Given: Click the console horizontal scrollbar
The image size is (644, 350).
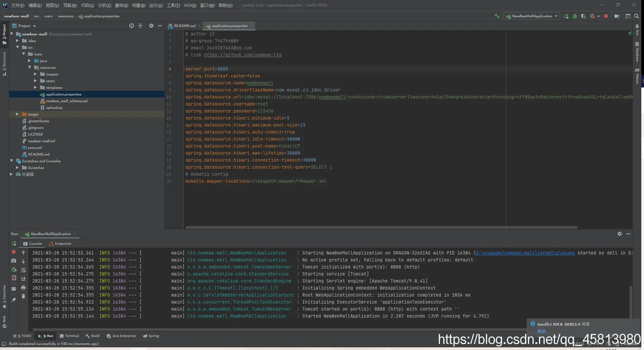Looking at the screenshot, I should click(279, 329).
